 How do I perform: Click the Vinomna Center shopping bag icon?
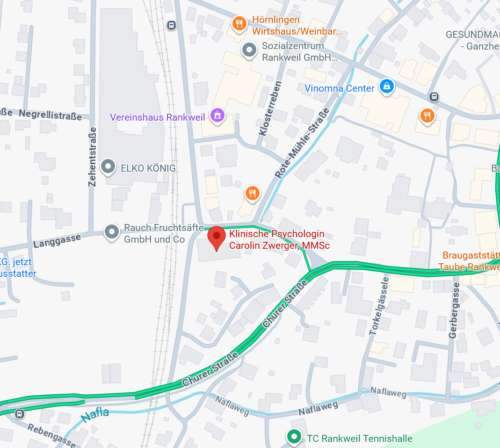tap(387, 87)
